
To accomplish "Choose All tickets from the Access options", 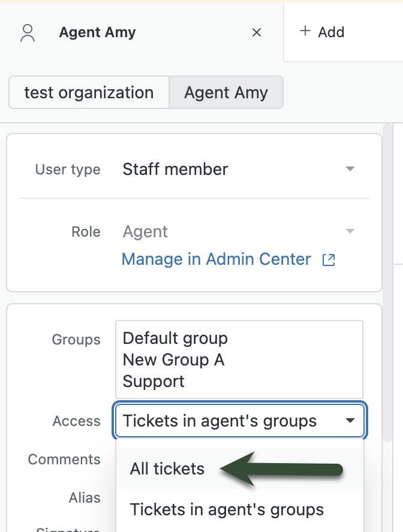I will click(167, 468).
